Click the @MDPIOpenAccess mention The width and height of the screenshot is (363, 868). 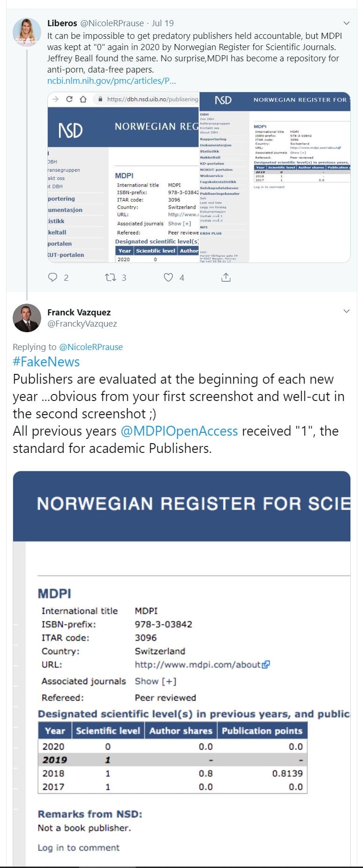point(179,431)
